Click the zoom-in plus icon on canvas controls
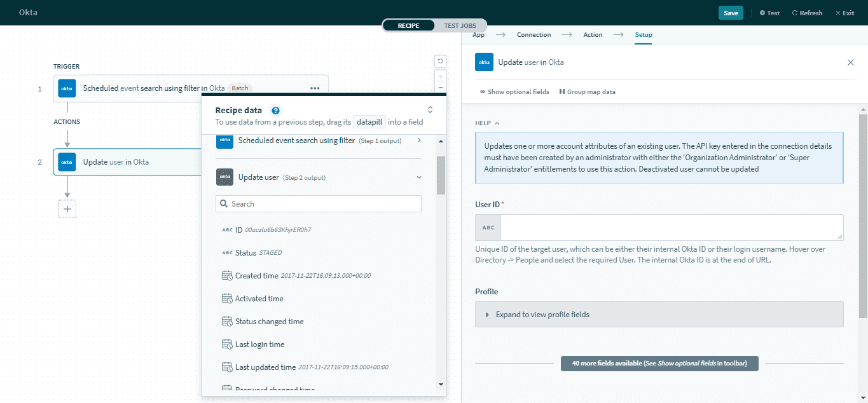Image resolution: width=868 pixels, height=403 pixels. (x=440, y=75)
